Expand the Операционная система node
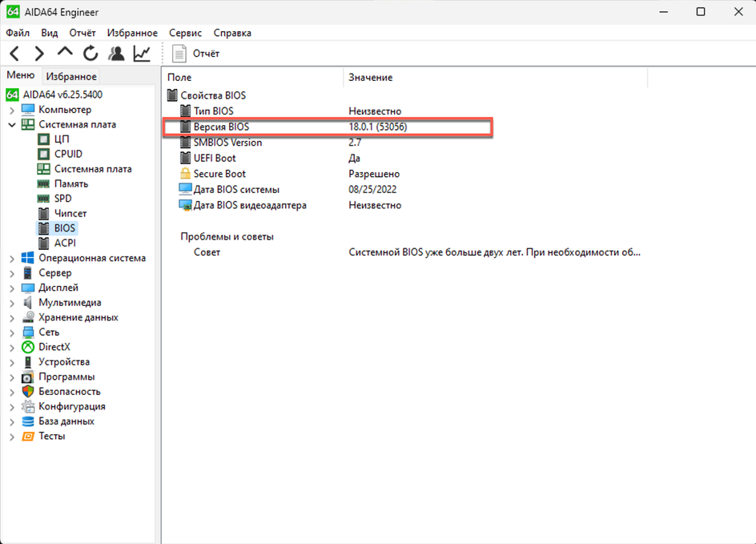The image size is (756, 544). click(x=12, y=259)
